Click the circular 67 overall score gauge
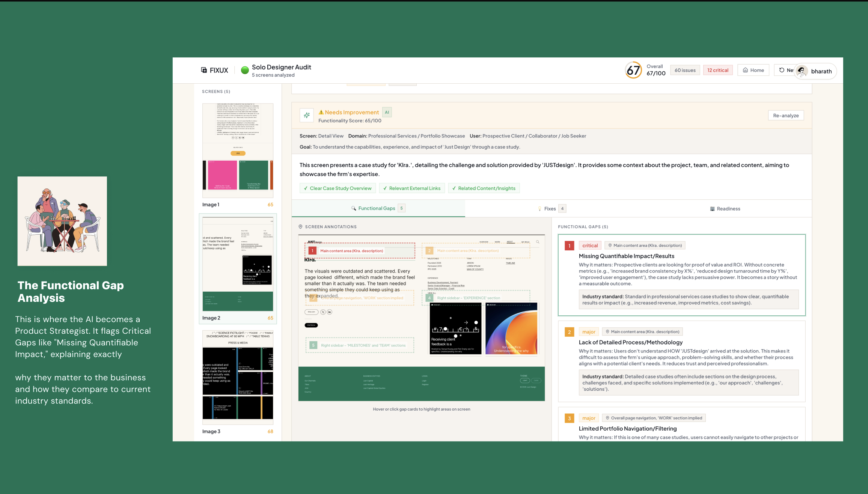 [633, 70]
